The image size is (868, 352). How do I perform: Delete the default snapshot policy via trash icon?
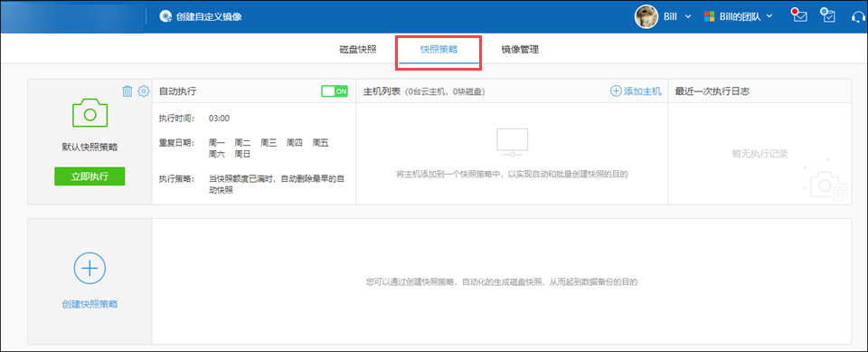[x=127, y=90]
